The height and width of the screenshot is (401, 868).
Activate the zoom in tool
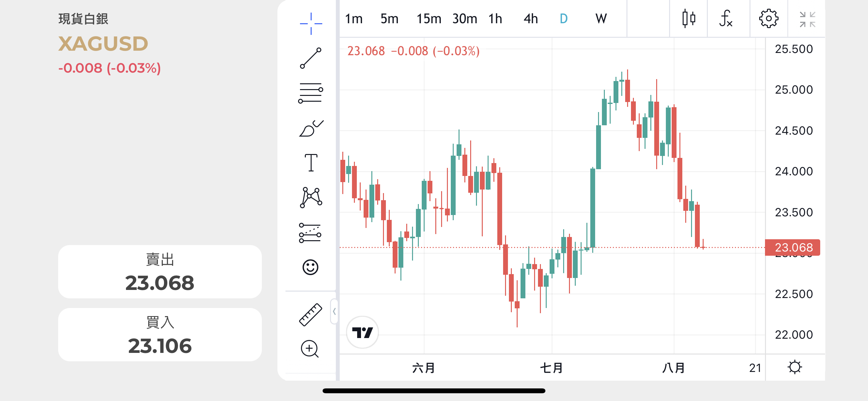(x=310, y=349)
